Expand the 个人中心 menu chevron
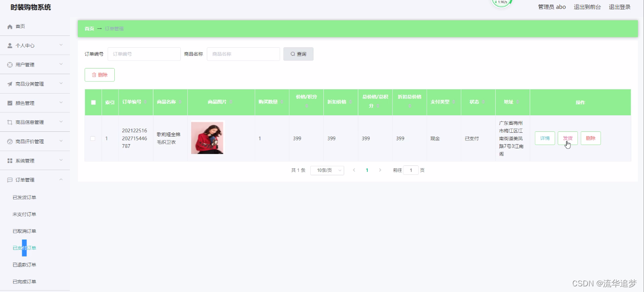The width and height of the screenshot is (644, 292). (x=61, y=46)
